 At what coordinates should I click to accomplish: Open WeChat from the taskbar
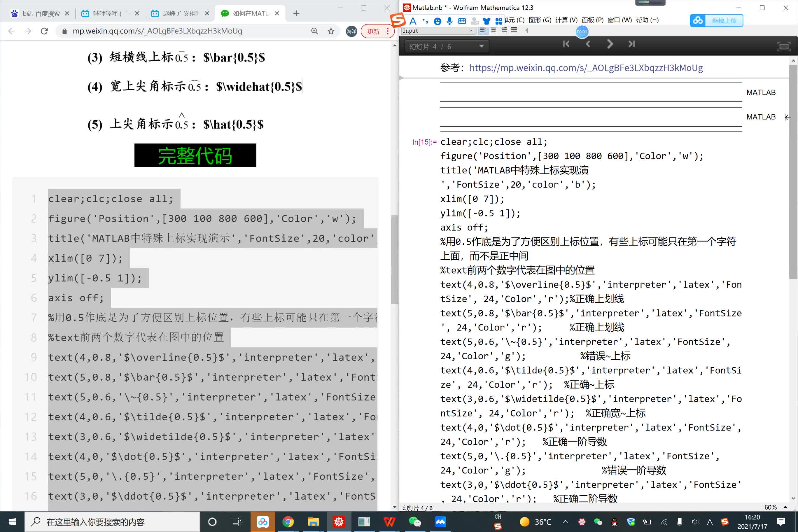(415, 522)
